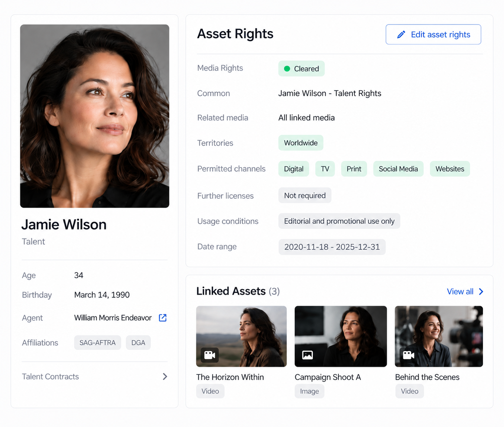Select the Social Media channel tag
Screen dimensions: 504x427
398,169
